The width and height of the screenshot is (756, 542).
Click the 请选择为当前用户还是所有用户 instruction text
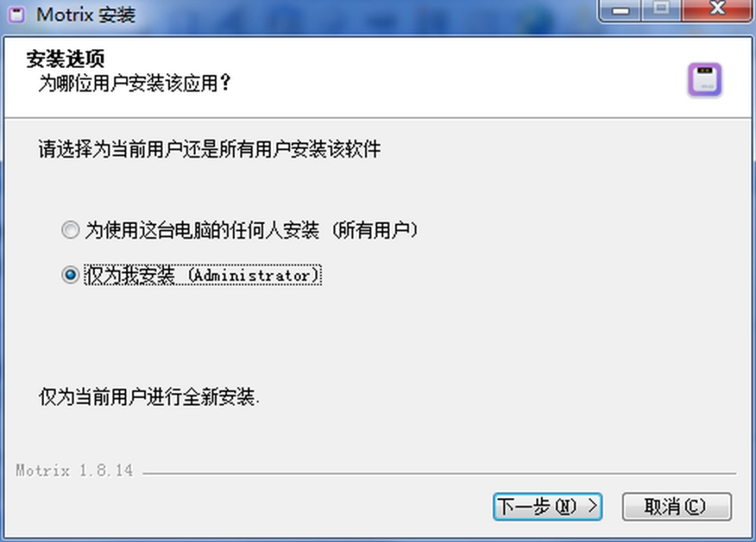(210, 149)
